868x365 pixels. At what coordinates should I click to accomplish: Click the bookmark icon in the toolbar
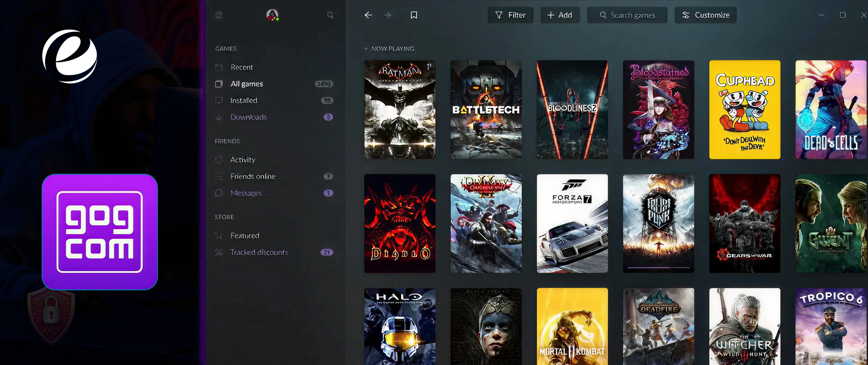click(x=414, y=15)
